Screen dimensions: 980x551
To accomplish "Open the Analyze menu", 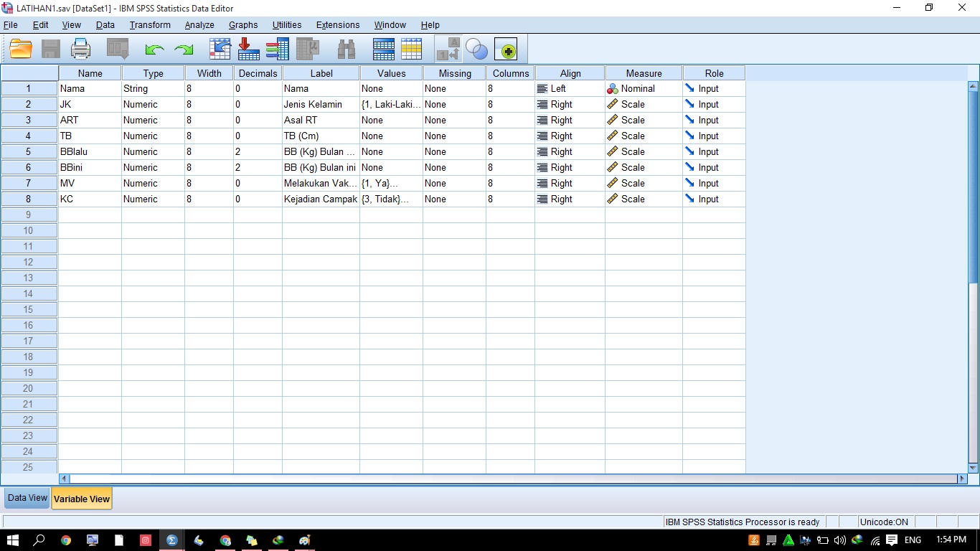I will [199, 25].
